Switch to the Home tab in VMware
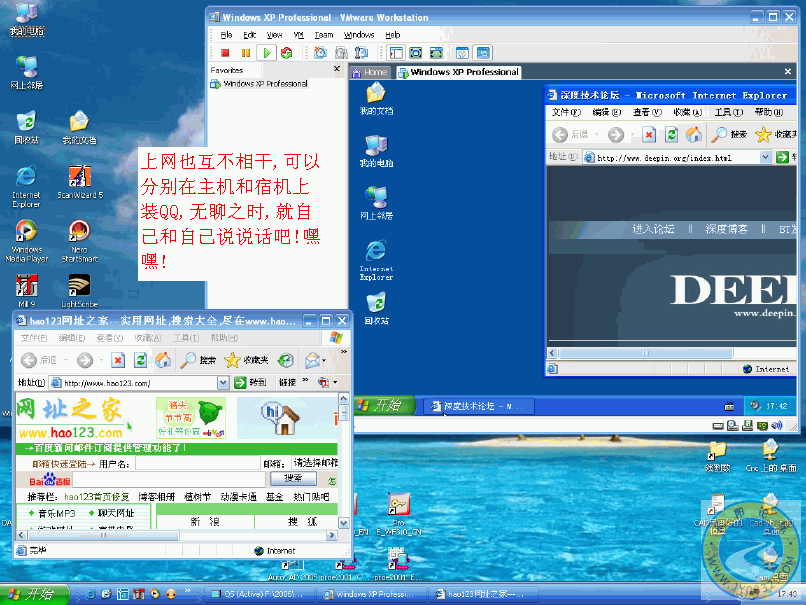The width and height of the screenshot is (806, 605). click(370, 72)
